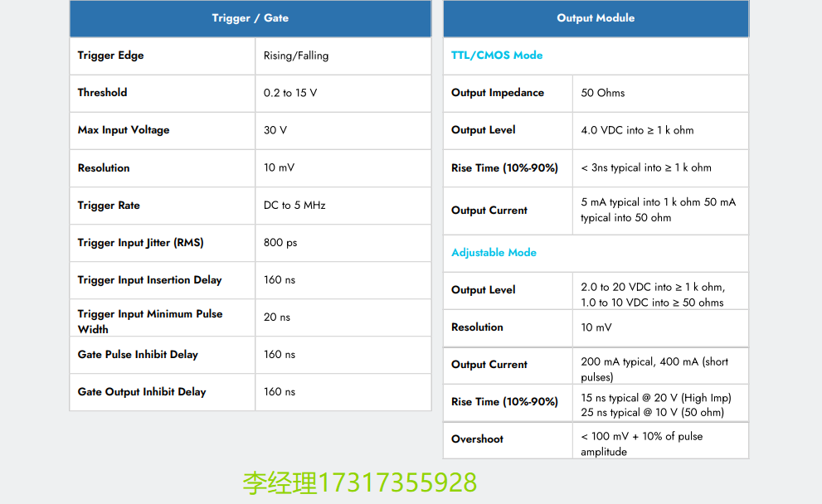
Task: Select the 50 Ohms impedance value
Action: click(603, 93)
